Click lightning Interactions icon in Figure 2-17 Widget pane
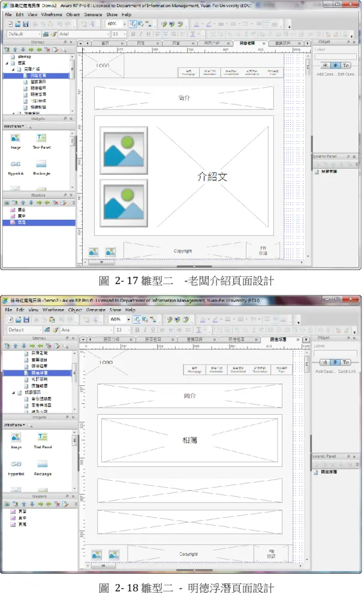Image resolution: width=364 pixels, height=593 pixels. 335,66
